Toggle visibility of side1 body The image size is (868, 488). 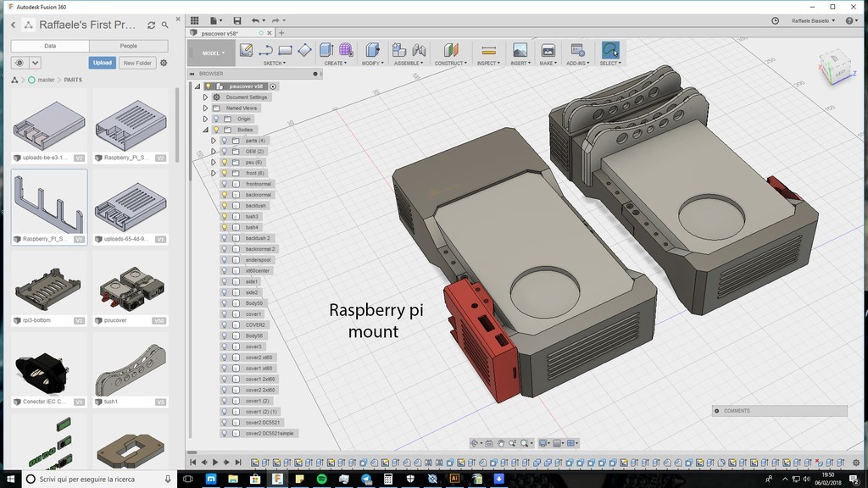point(224,281)
